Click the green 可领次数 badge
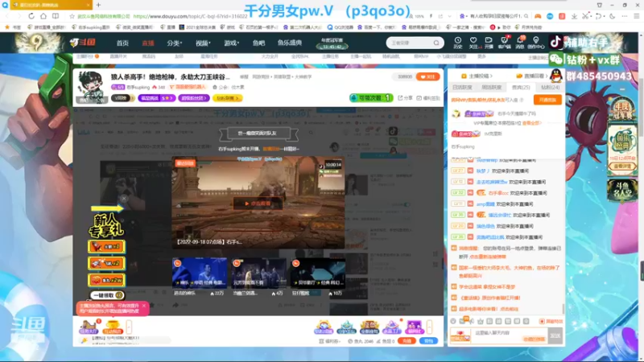 371,97
